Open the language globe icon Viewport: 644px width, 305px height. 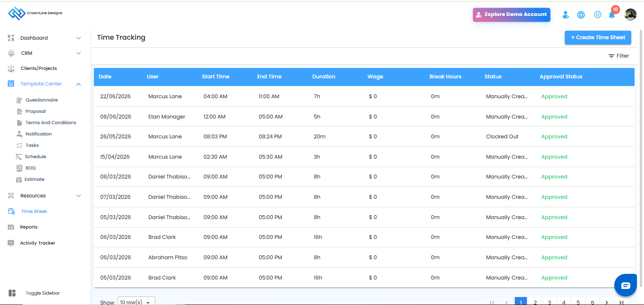[x=581, y=15]
